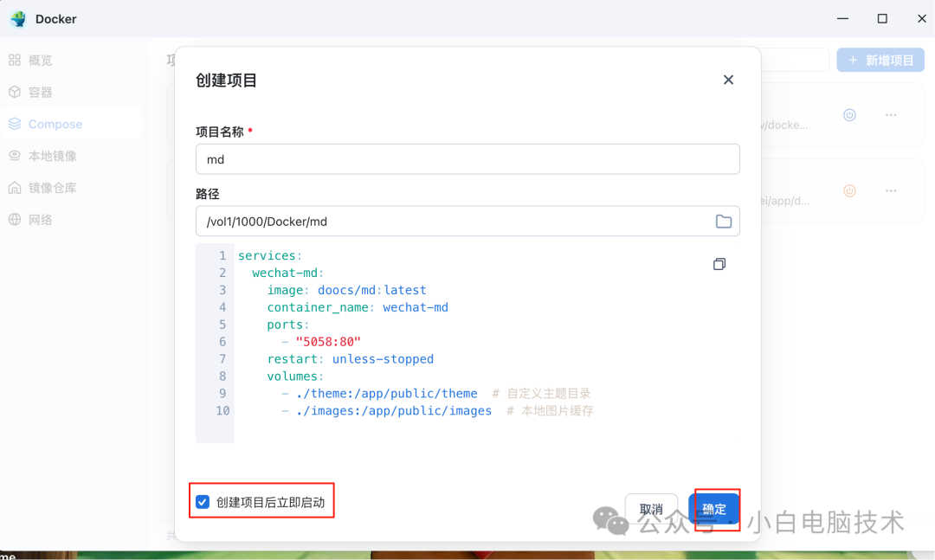
Task: Click code line 'restart: unless-stopped'
Action: (350, 359)
